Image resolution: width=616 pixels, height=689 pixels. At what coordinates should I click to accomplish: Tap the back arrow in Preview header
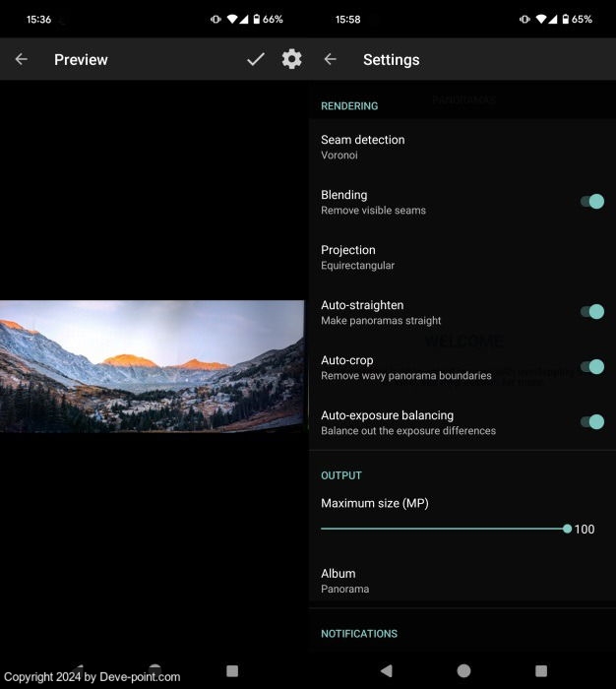(22, 60)
